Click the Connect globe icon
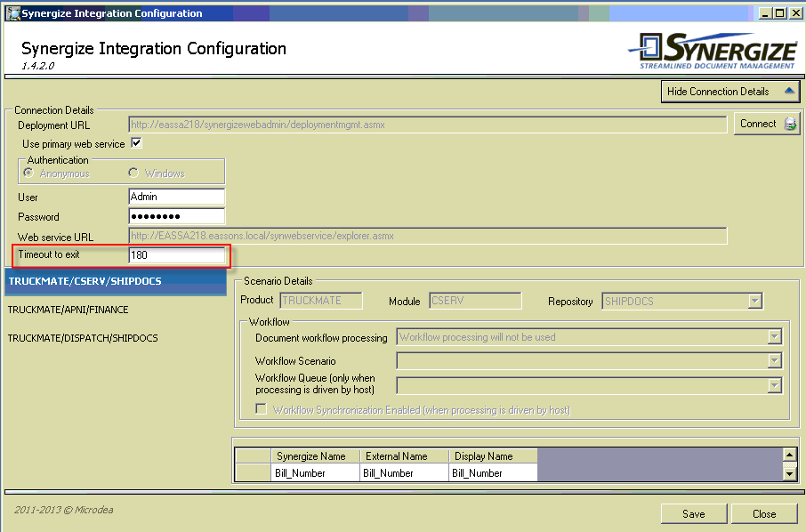This screenshot has height=532, width=806. (x=790, y=124)
